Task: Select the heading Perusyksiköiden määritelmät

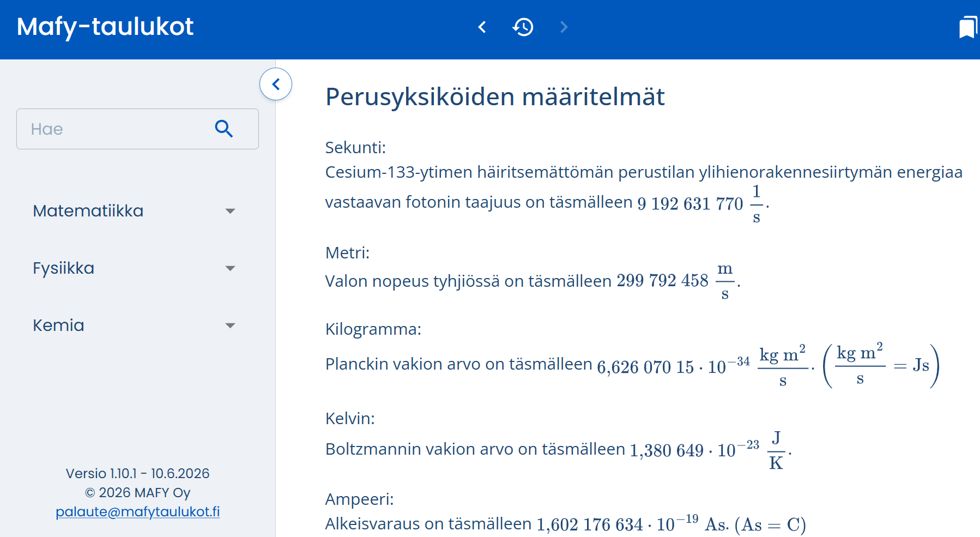Action: point(495,97)
